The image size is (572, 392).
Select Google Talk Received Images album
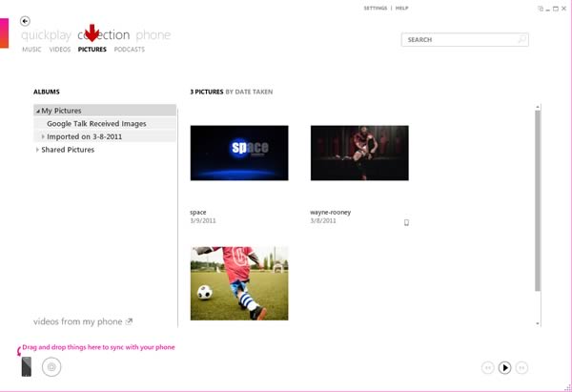tap(96, 124)
